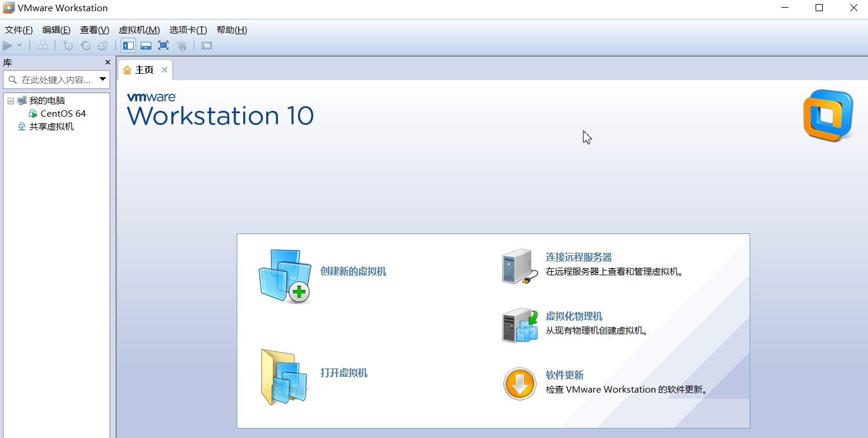This screenshot has width=868, height=438.
Task: Collapse the 我的电脑 tree node
Action: coord(11,101)
